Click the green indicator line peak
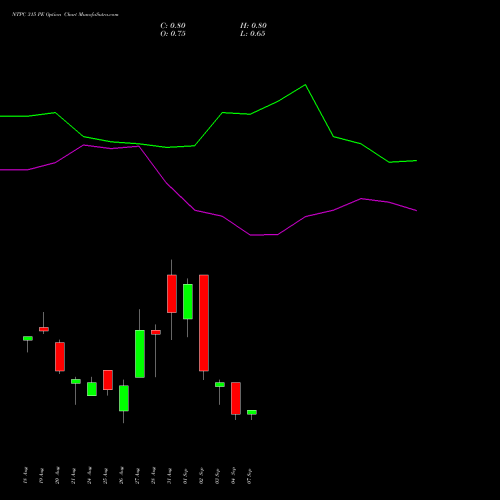This screenshot has width=500, height=500. tap(305, 85)
